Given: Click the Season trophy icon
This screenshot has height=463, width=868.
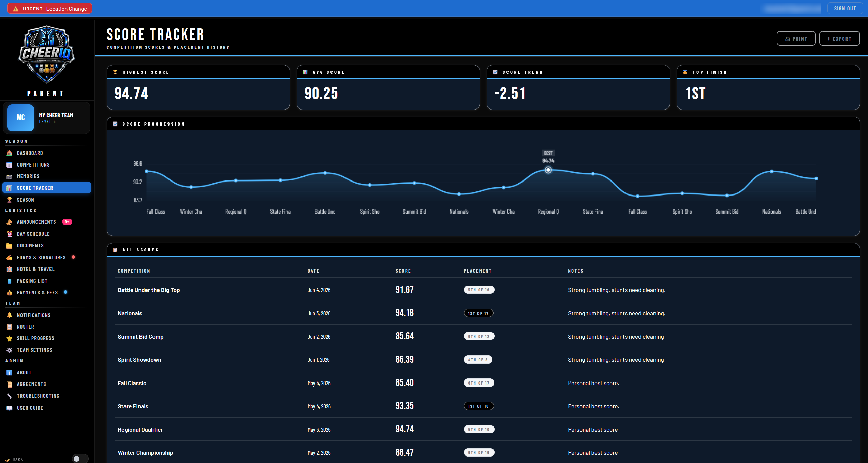Looking at the screenshot, I should [10, 200].
